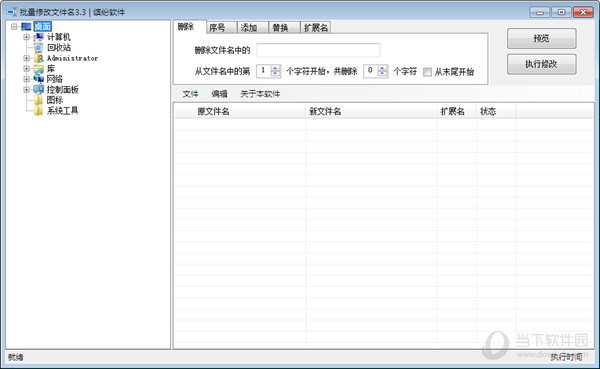The width and height of the screenshot is (600, 369).
Task: Click the 删除文件名中的 text field
Action: tap(318, 50)
